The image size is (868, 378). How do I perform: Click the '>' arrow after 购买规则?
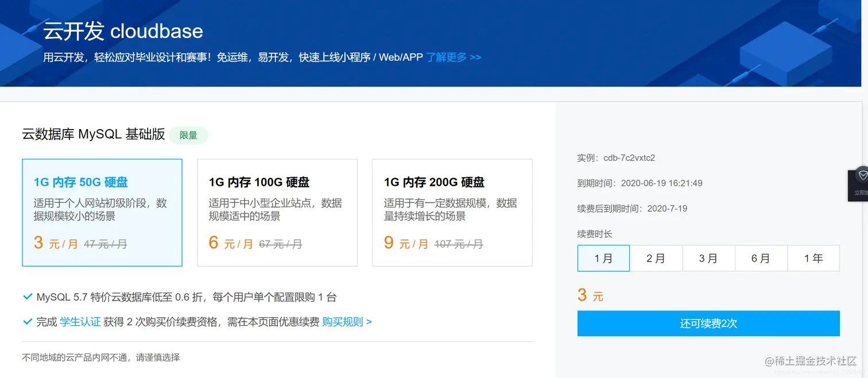369,322
